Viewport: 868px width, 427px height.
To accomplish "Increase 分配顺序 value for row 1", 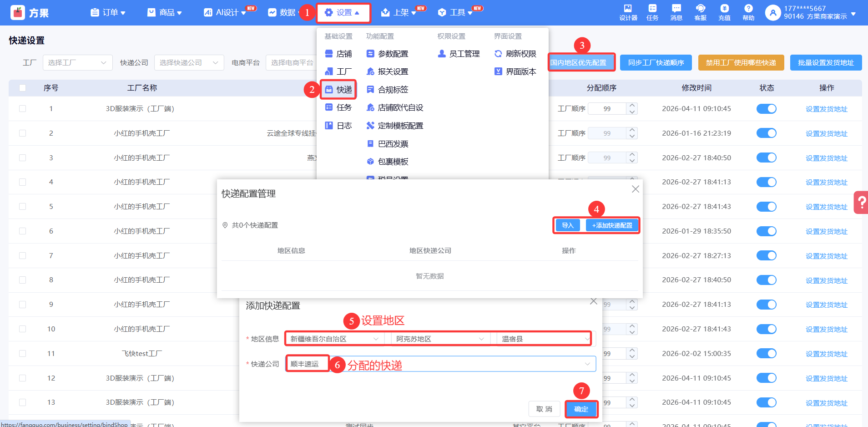I will coord(632,106).
